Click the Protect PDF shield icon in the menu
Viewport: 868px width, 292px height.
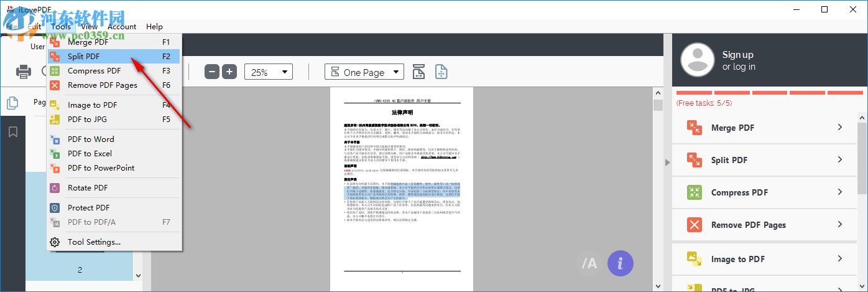tap(55, 208)
